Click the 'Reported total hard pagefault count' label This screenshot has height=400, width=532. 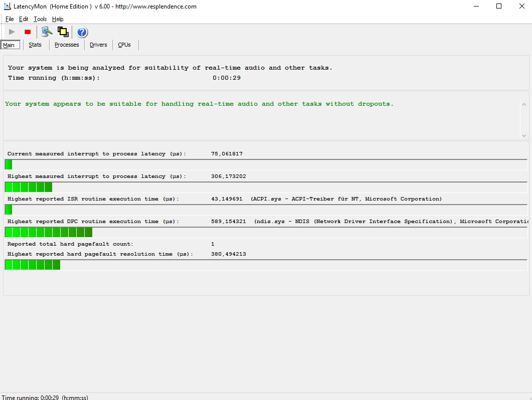[70, 244]
